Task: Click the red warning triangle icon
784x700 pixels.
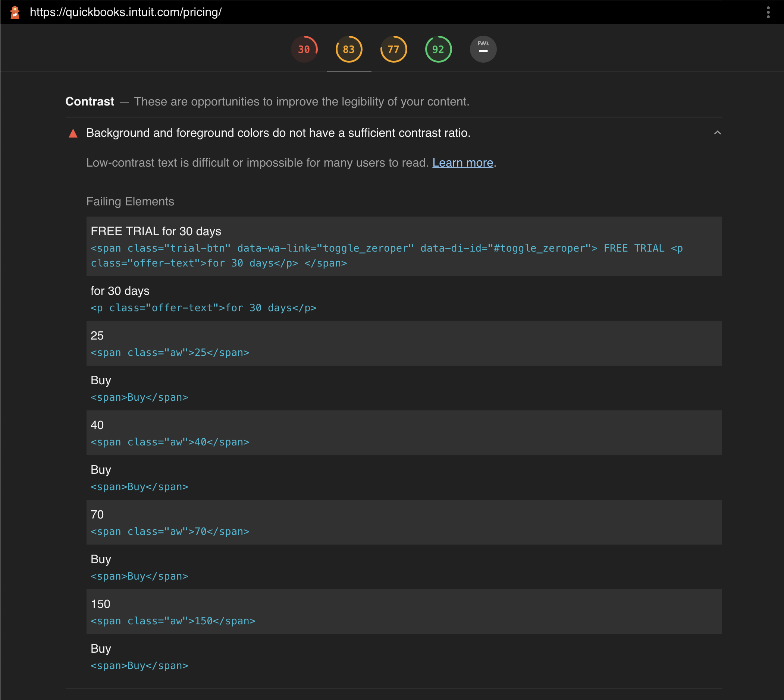Action: [x=73, y=133]
